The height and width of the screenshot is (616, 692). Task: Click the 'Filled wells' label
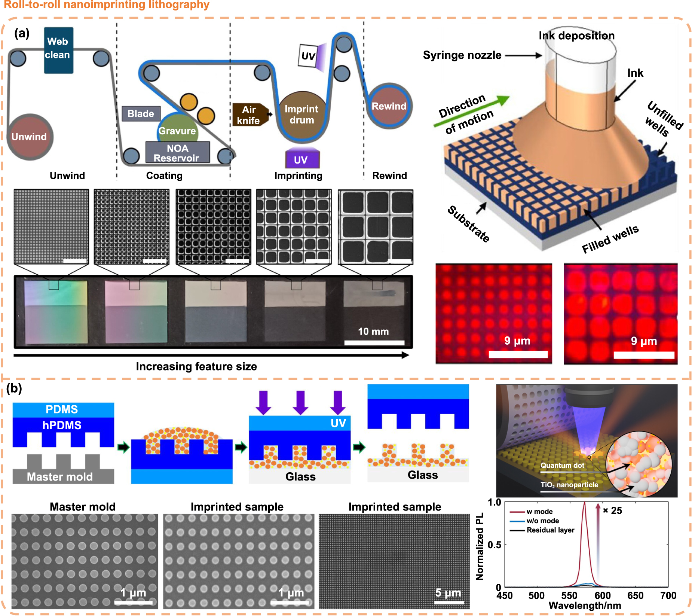(610, 239)
